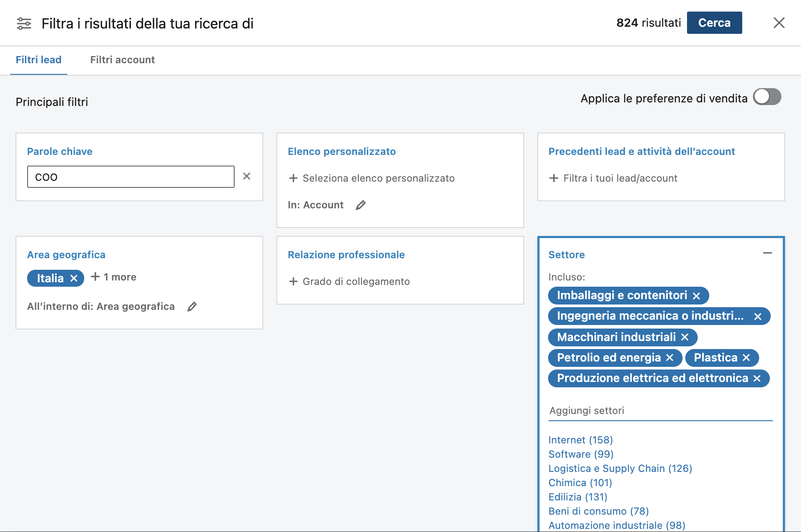Close the filter panel with X

pyautogui.click(x=779, y=23)
